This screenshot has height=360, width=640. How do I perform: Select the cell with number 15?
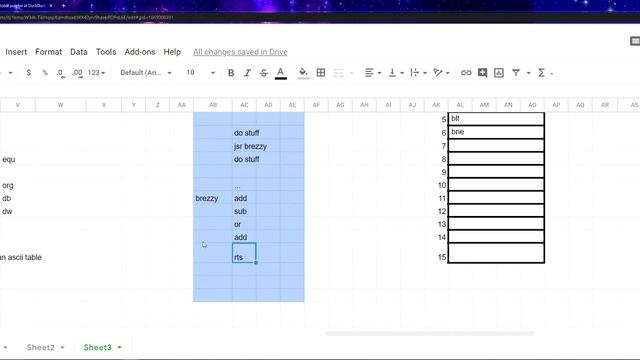point(436,253)
